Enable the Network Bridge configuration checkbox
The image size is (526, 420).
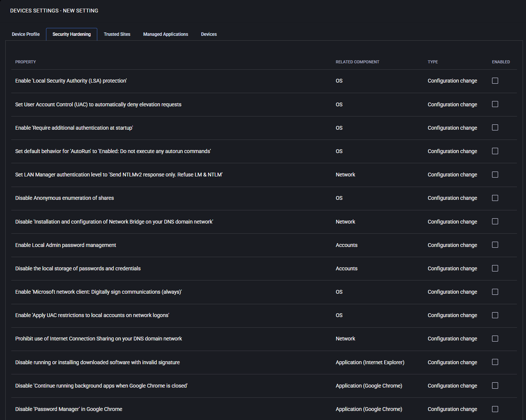click(x=495, y=221)
